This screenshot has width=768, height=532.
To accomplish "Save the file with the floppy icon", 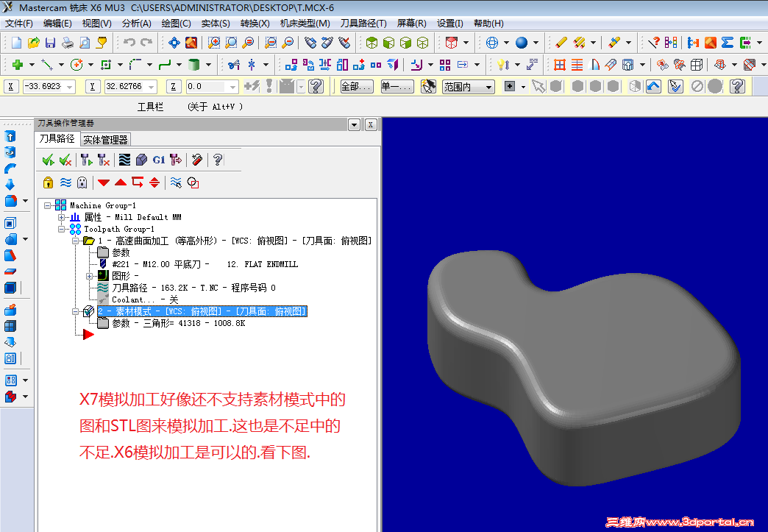I will tap(50, 43).
